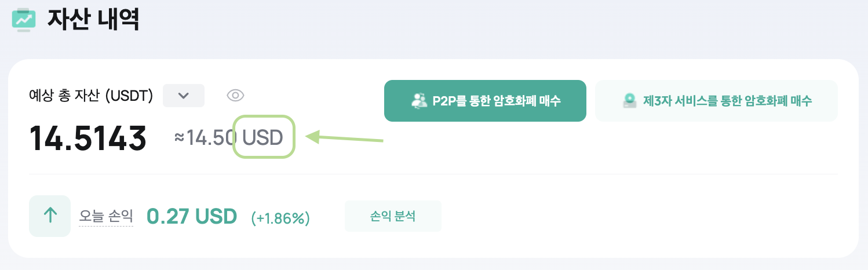Click the ≈14.50 approximate value

pos(205,137)
